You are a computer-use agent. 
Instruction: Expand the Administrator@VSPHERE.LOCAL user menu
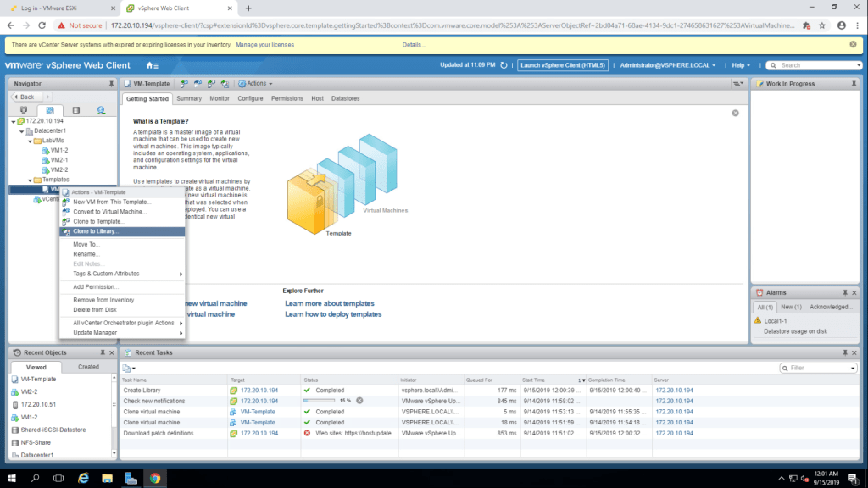(x=667, y=65)
